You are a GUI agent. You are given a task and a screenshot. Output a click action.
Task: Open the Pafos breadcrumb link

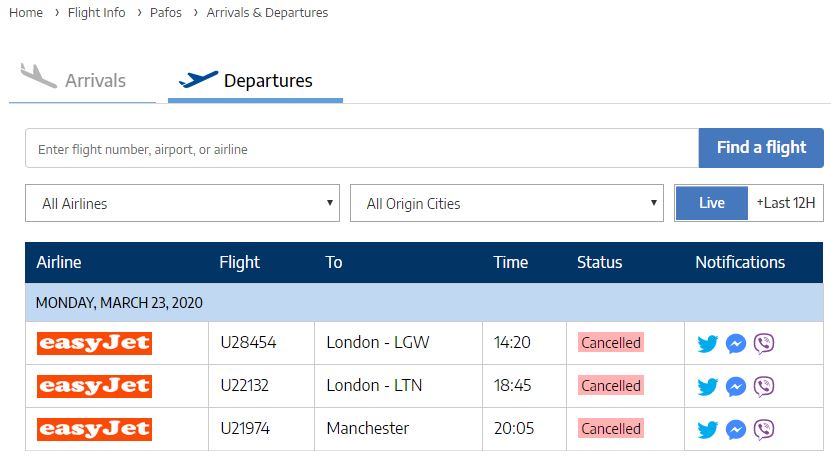coord(166,13)
